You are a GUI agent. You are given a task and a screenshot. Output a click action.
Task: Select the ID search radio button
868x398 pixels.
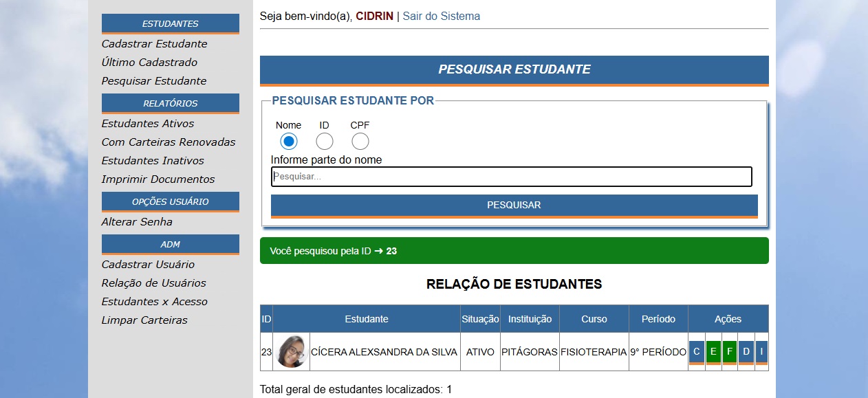tap(325, 142)
